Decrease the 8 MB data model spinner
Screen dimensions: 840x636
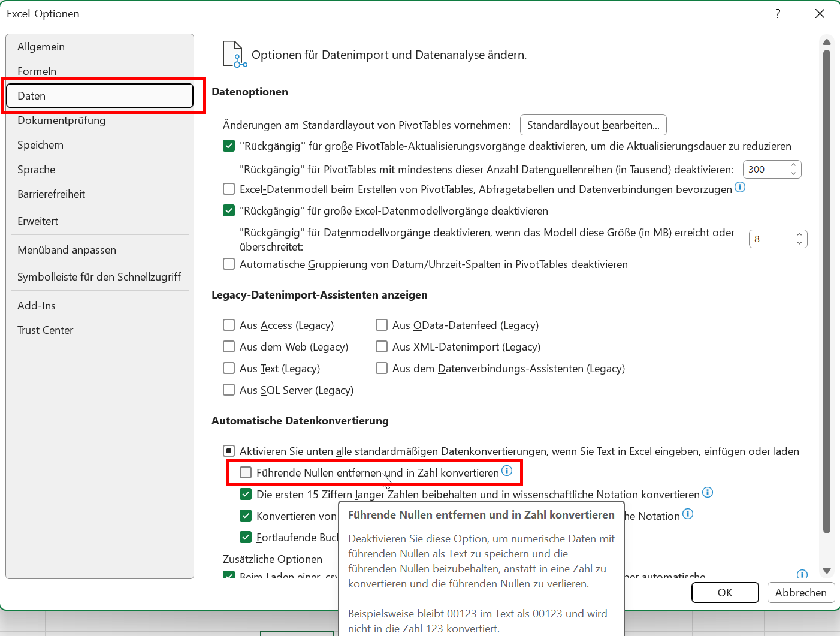799,243
